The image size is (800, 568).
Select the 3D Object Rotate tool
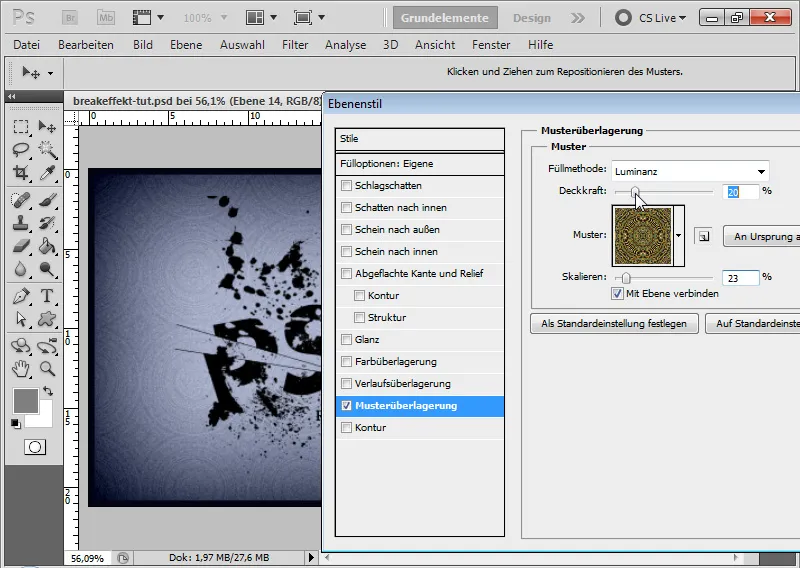pyautogui.click(x=21, y=346)
